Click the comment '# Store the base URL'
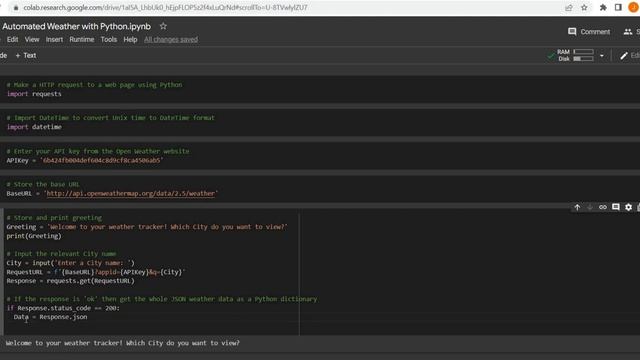640x360 pixels. pos(43,184)
